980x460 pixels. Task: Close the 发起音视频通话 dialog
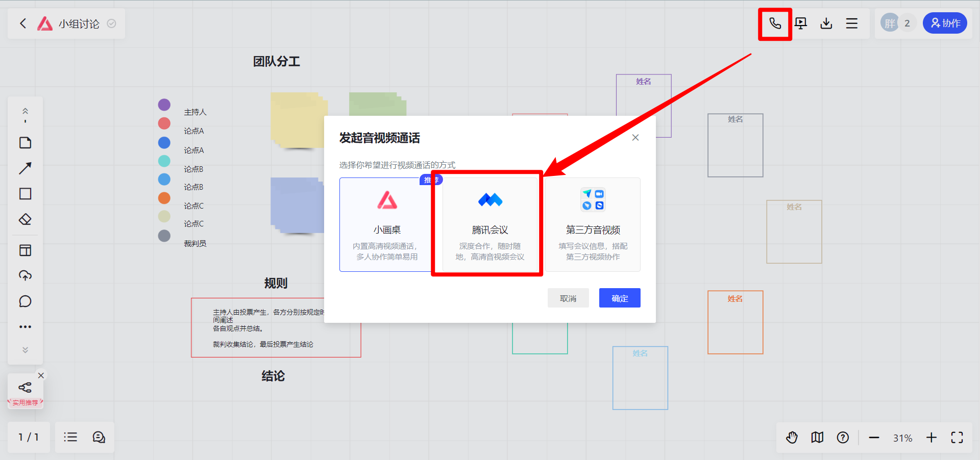[x=635, y=138]
